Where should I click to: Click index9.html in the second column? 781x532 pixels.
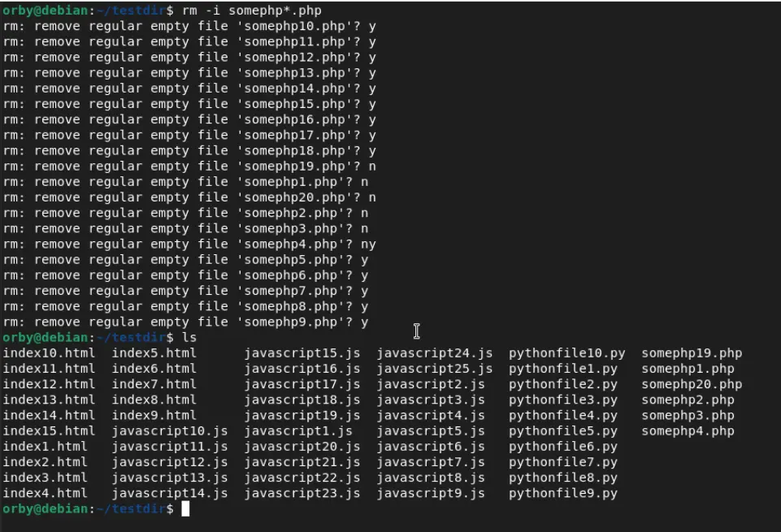pos(154,416)
